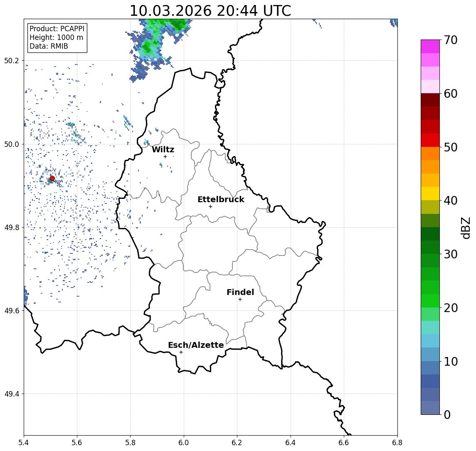Click the 'Data: RMIB' text
The width and height of the screenshot is (476, 451).
point(49,46)
